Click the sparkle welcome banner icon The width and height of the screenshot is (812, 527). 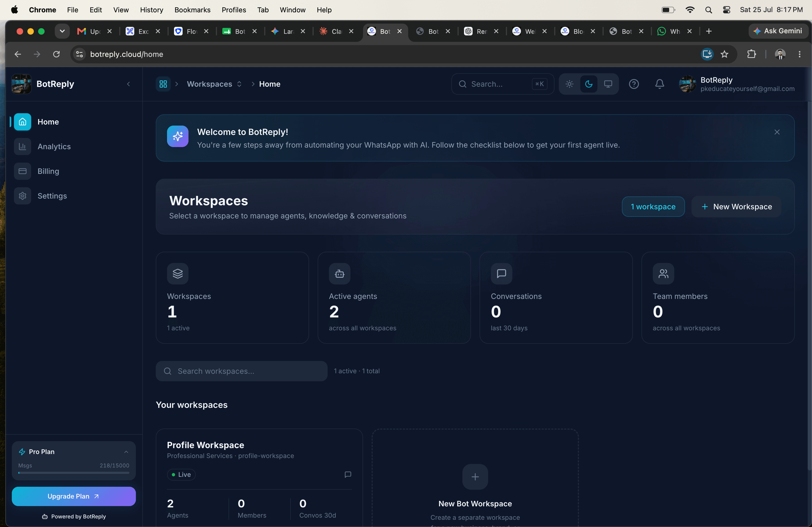tap(177, 136)
